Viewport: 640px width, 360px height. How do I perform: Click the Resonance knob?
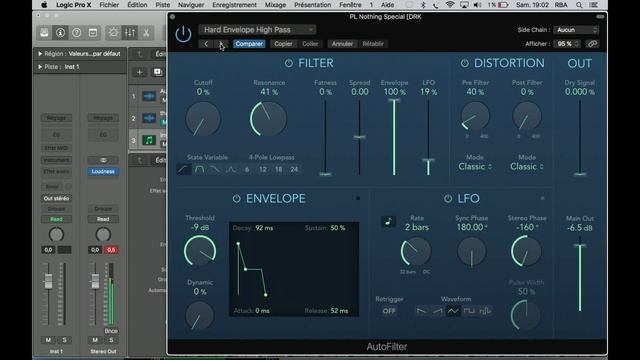[x=268, y=119]
